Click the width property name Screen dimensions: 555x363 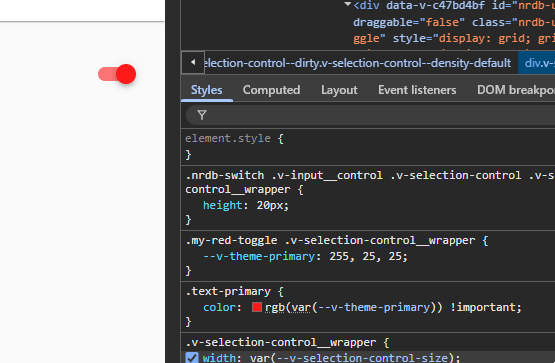(219, 358)
